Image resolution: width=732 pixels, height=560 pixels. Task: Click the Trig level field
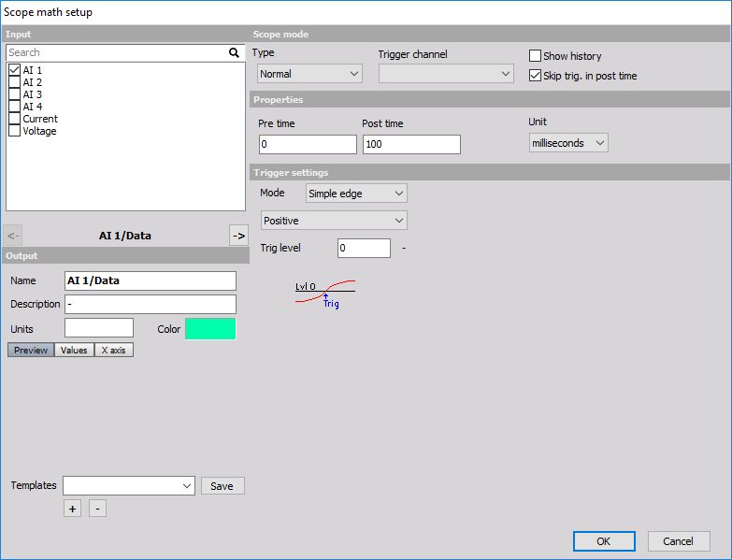tap(365, 249)
